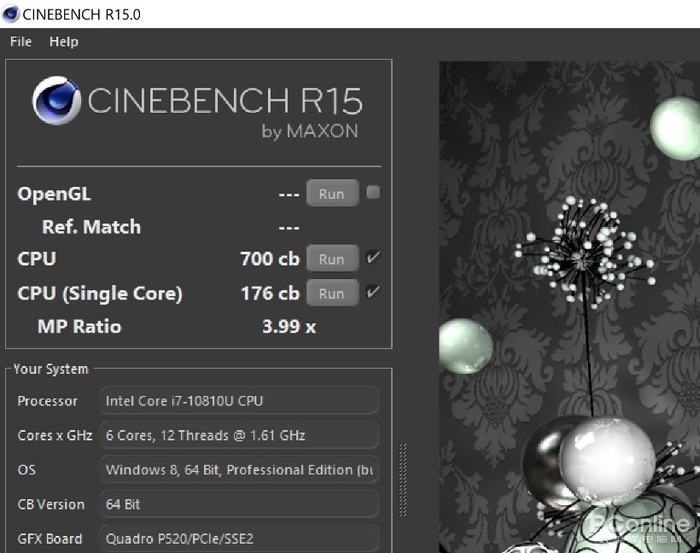Click the OpenGL label
This screenshot has height=553, width=700.
54,194
